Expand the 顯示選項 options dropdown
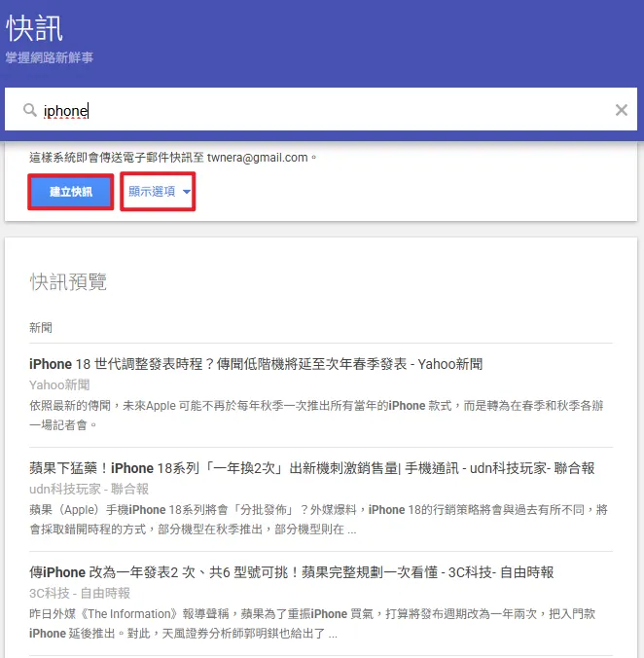The image size is (644, 658). tap(158, 192)
